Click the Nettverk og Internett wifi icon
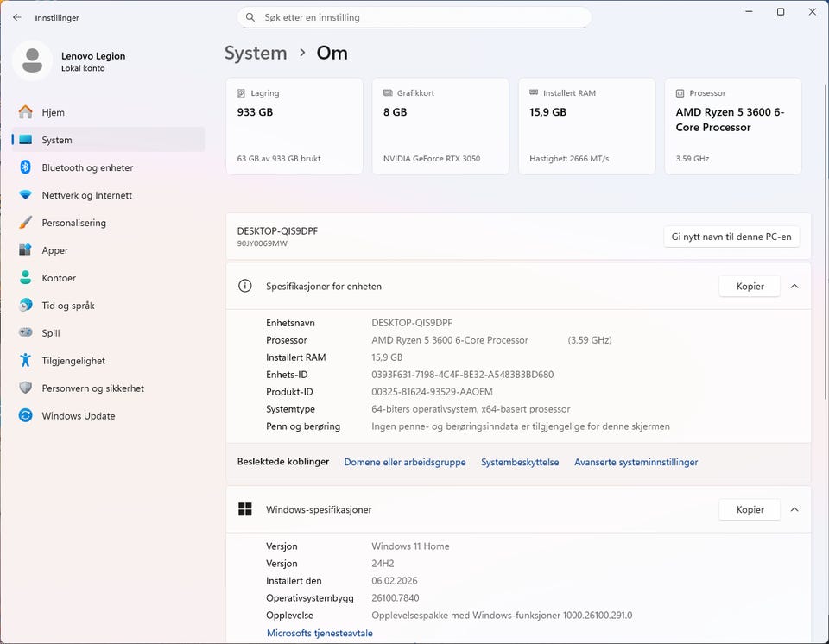 [25, 195]
